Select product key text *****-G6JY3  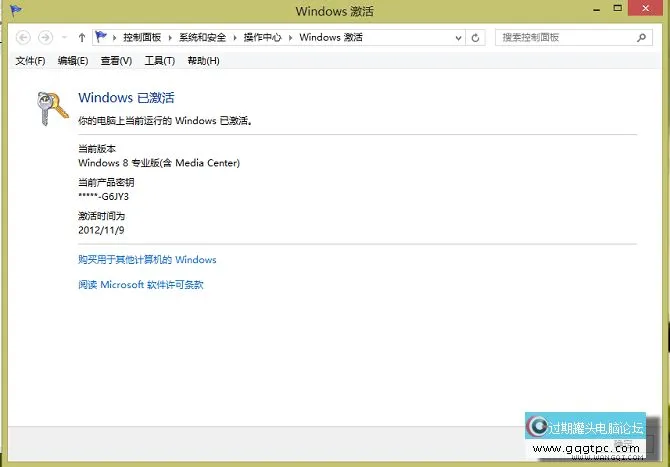point(103,197)
